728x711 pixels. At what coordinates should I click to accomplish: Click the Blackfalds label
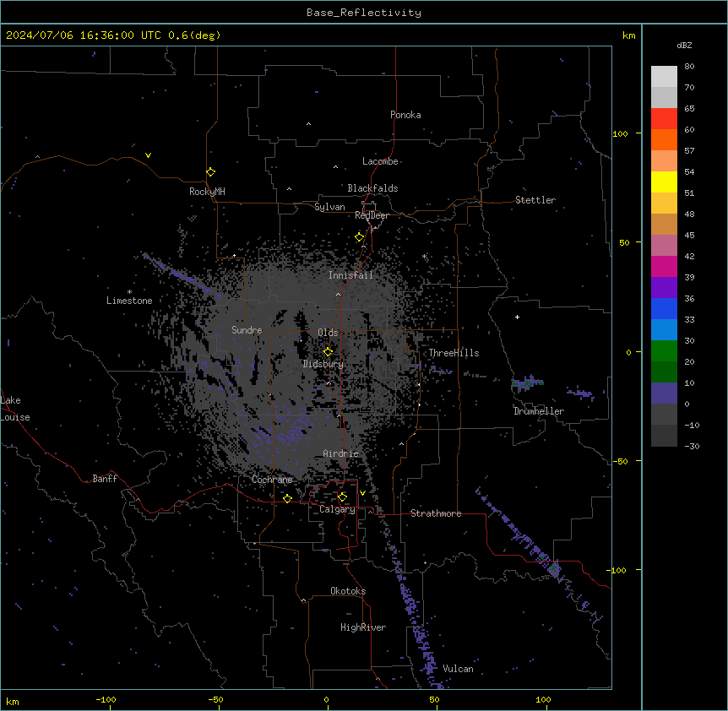pos(372,188)
